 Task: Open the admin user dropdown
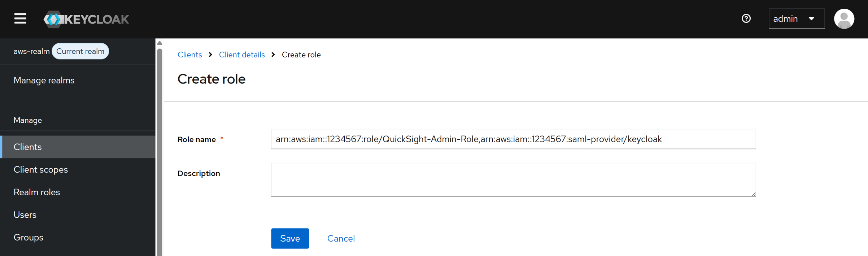[797, 19]
